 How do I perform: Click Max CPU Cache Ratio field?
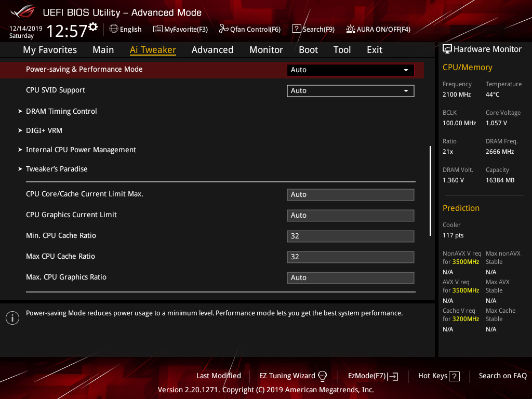pos(351,257)
